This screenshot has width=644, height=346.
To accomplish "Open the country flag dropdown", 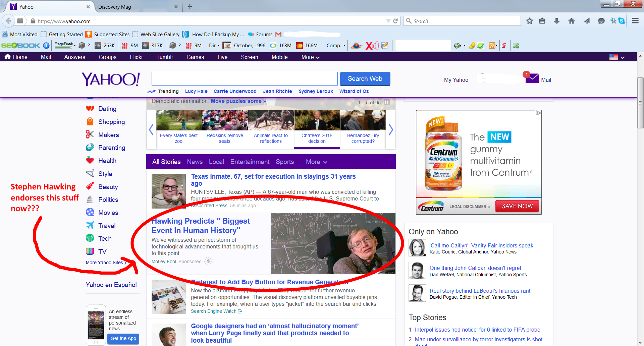I will point(617,57).
